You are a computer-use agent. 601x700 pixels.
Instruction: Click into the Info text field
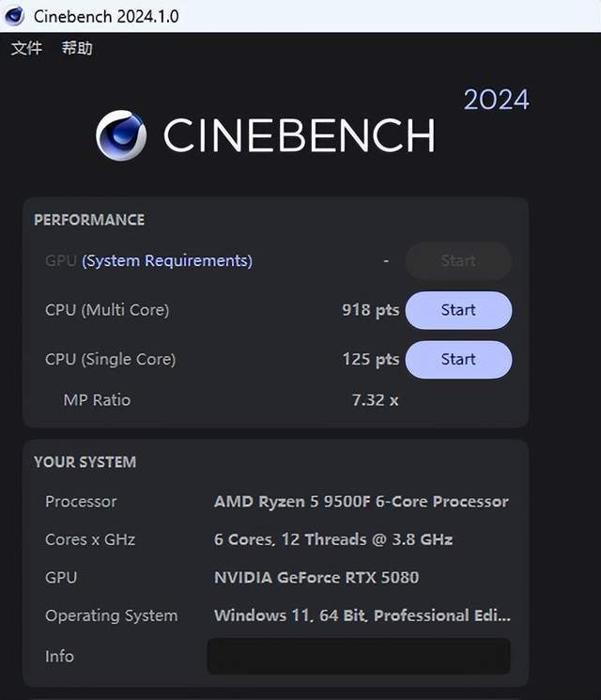pos(359,656)
